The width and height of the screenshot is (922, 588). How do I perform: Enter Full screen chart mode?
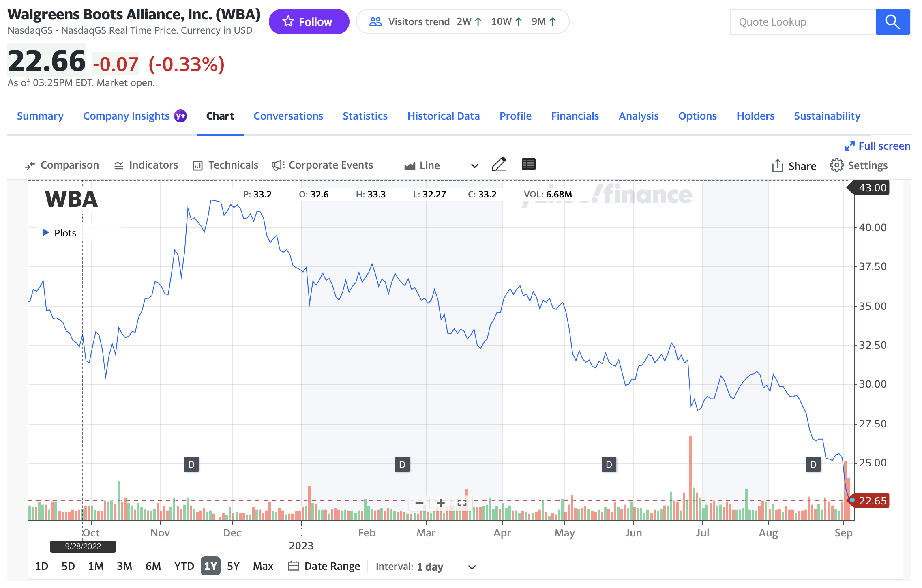pos(877,146)
